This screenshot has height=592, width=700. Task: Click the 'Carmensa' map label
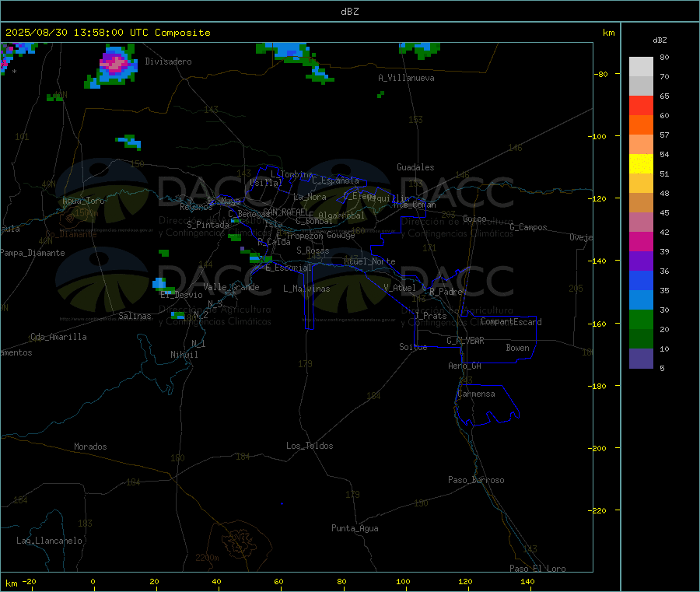(476, 394)
